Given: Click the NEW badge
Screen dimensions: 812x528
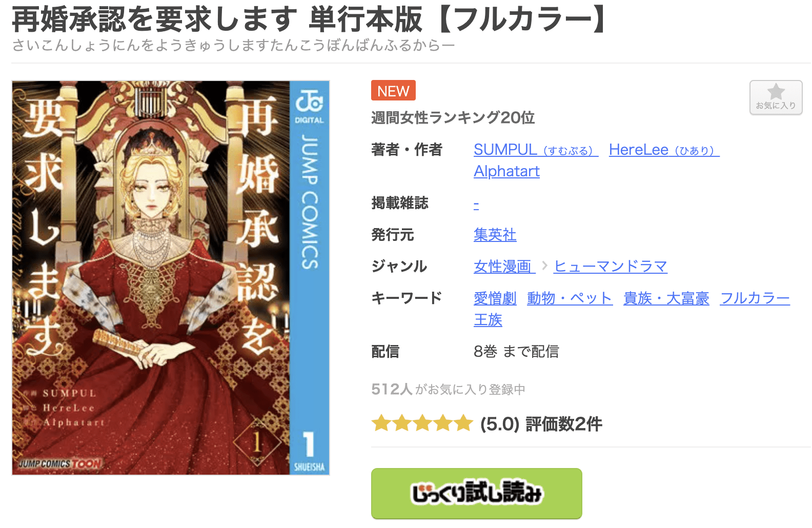Looking at the screenshot, I should coord(393,91).
